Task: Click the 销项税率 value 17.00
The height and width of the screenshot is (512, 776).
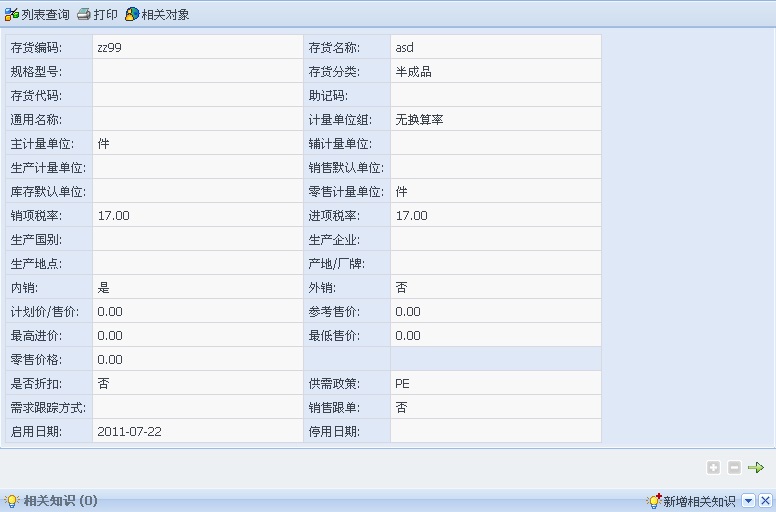Action: (113, 215)
